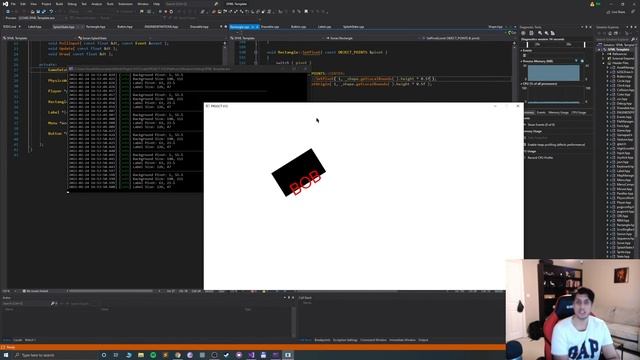
Task: Click the Show Events link
Action: pos(541,124)
